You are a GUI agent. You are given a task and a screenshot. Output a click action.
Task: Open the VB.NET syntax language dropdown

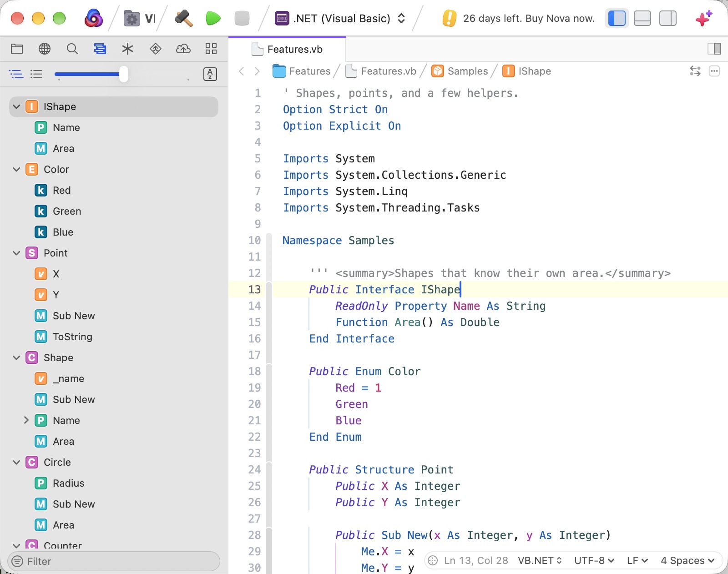540,560
